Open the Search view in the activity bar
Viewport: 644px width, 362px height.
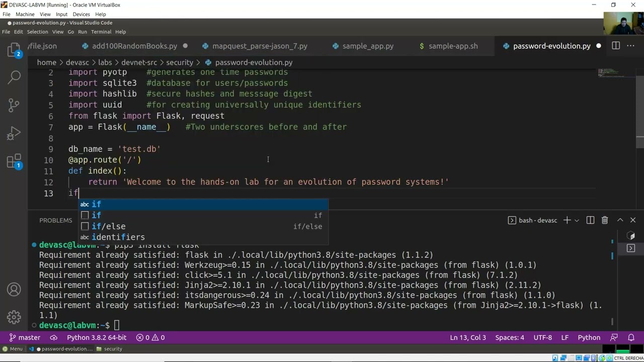tap(14, 77)
